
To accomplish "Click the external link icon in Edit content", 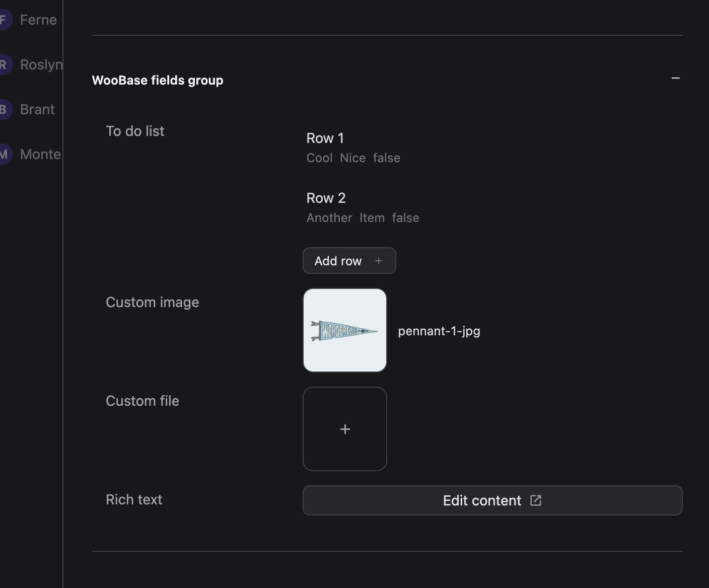I will coord(536,500).
